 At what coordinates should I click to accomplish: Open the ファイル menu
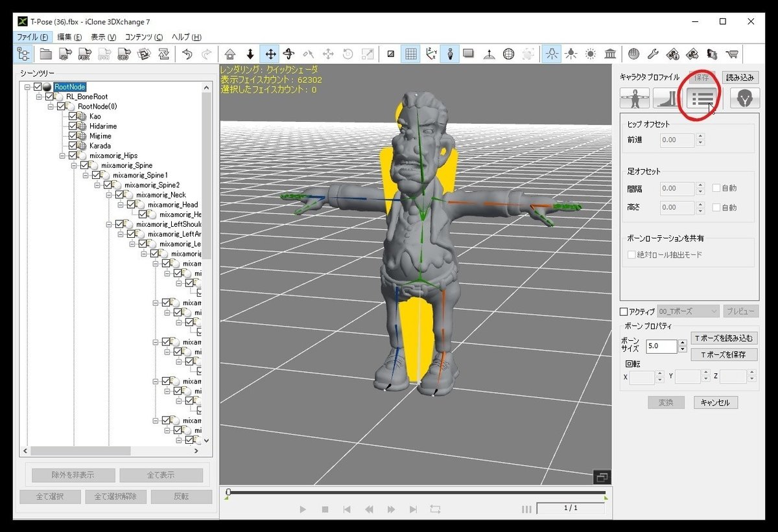click(33, 37)
